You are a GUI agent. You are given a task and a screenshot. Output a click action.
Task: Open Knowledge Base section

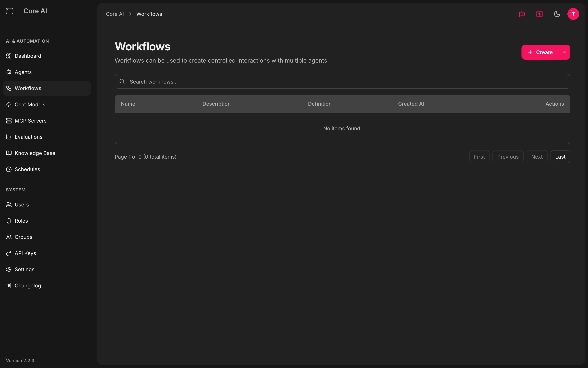[47, 153]
